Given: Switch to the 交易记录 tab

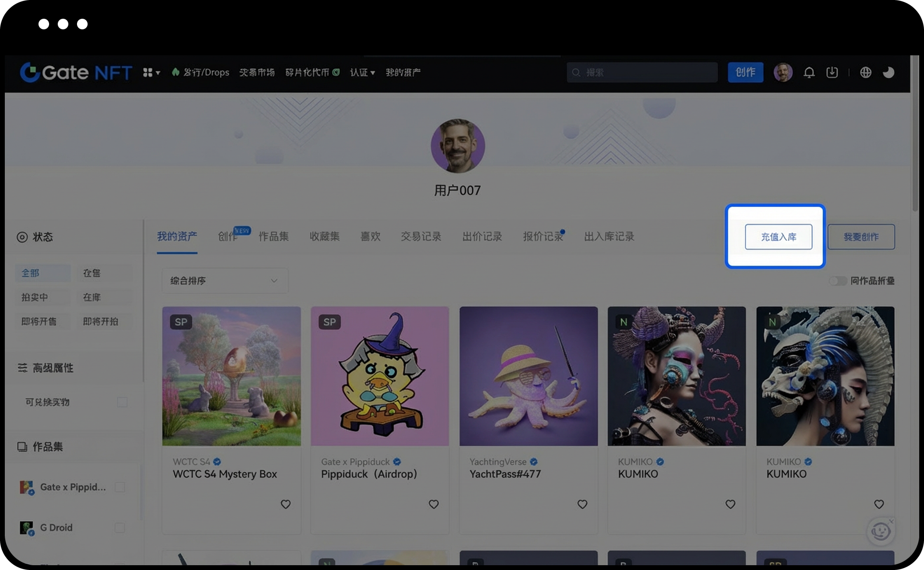Looking at the screenshot, I should (x=421, y=237).
